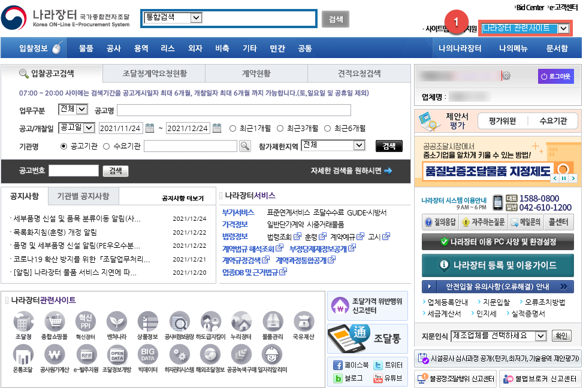Click the black 검색 button in bid search
Viewport: 586px width, 392px height.
[x=389, y=146]
